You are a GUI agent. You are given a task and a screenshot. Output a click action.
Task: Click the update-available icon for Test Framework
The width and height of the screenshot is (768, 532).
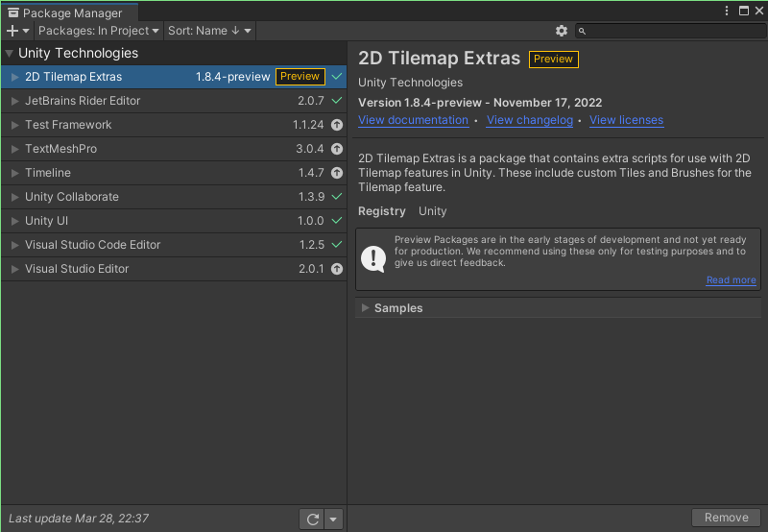pyautogui.click(x=337, y=125)
